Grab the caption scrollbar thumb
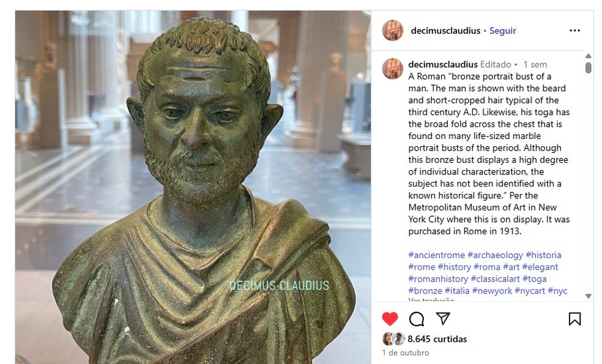This screenshot has width=602, height=364. [588, 67]
